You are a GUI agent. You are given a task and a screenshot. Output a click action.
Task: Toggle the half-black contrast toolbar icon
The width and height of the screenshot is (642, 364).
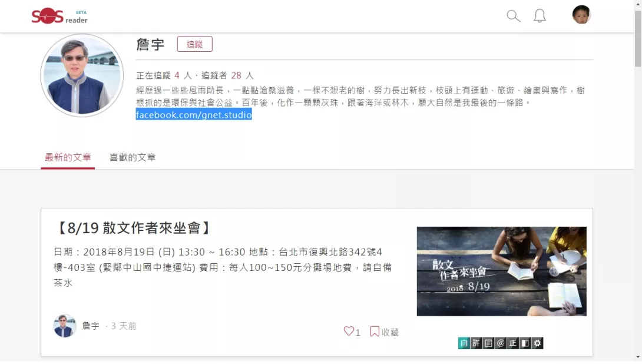tap(525, 343)
